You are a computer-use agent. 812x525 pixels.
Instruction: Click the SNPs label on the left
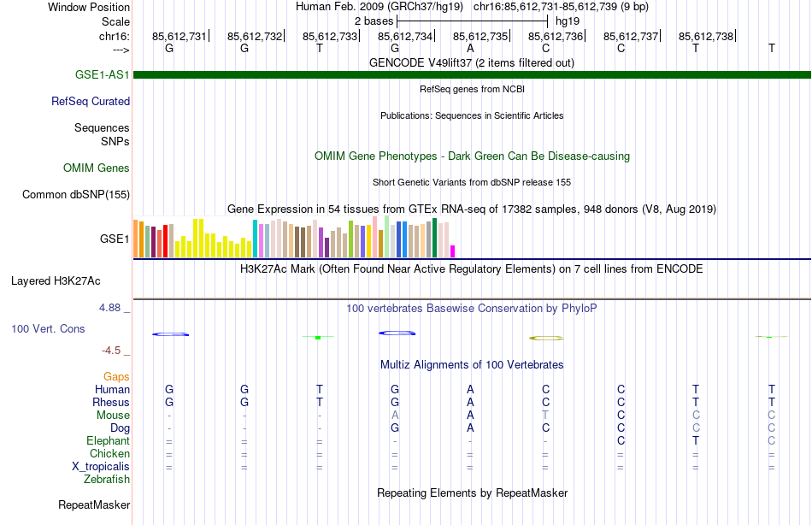click(x=115, y=141)
